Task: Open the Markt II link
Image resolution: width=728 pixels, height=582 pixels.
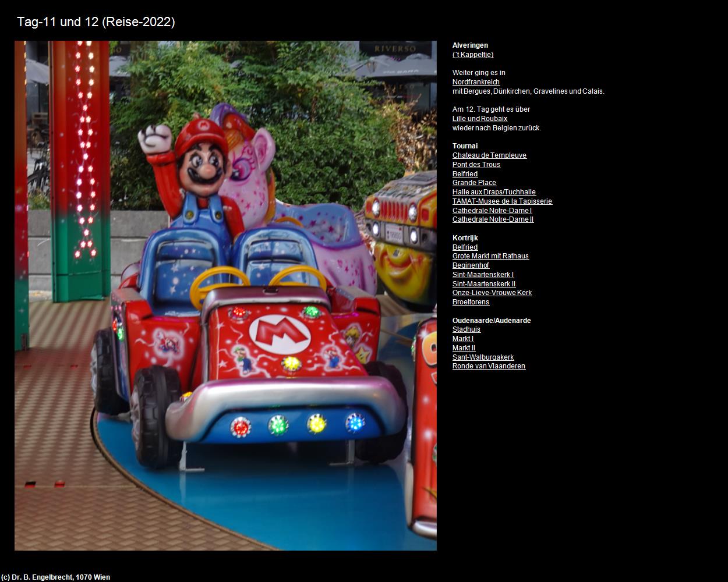Action: [464, 348]
